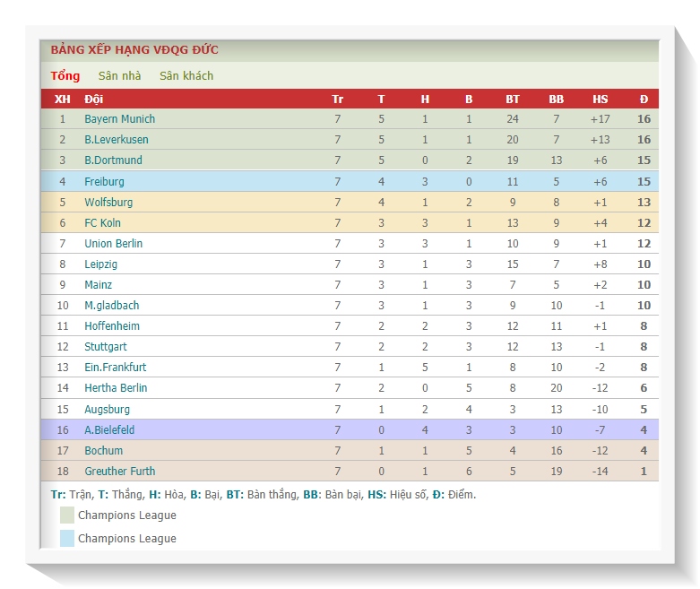
Task: Click the B.Leverkusen team name
Action: 117,140
